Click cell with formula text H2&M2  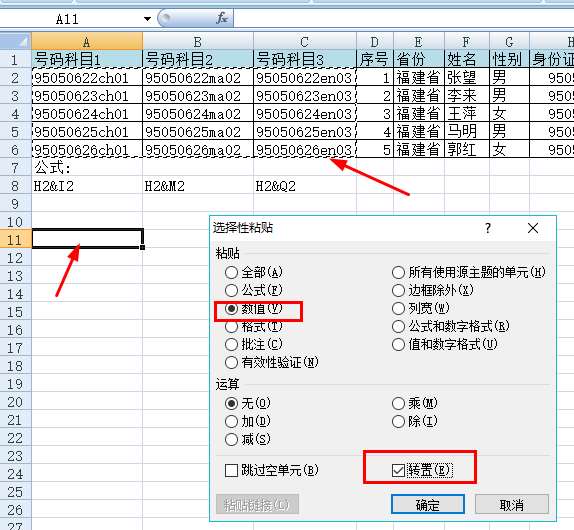pos(198,186)
